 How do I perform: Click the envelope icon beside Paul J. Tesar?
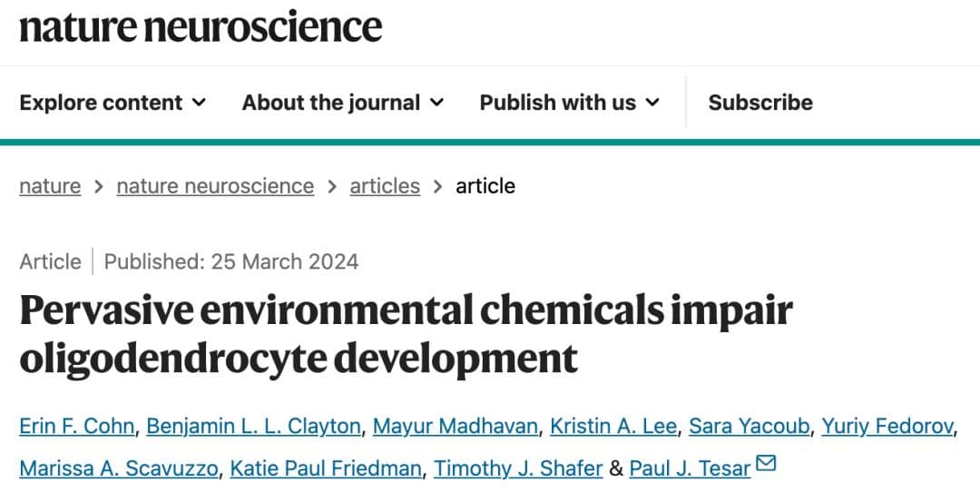pos(766,463)
